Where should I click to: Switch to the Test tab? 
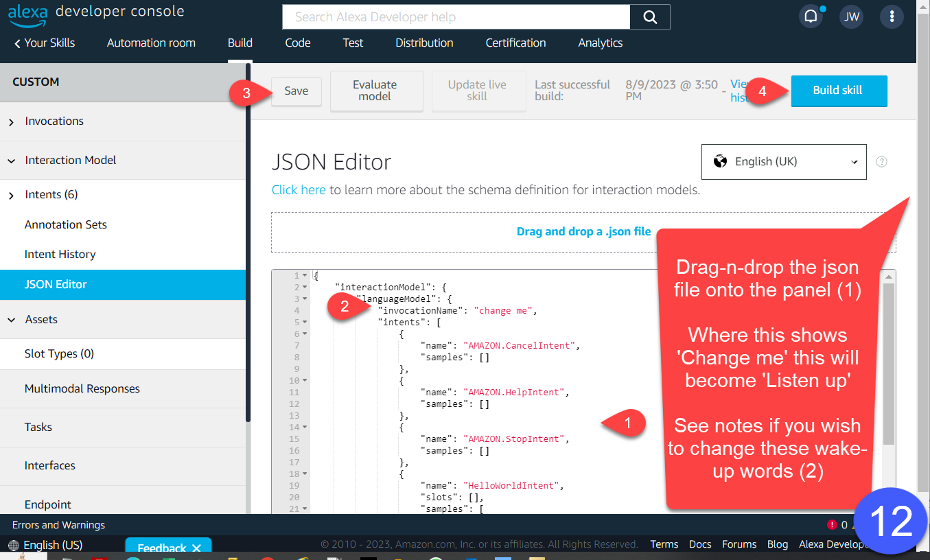pos(353,43)
